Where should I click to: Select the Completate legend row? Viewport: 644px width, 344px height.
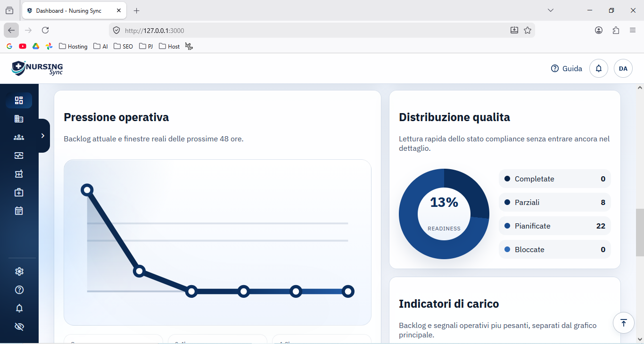click(x=555, y=179)
